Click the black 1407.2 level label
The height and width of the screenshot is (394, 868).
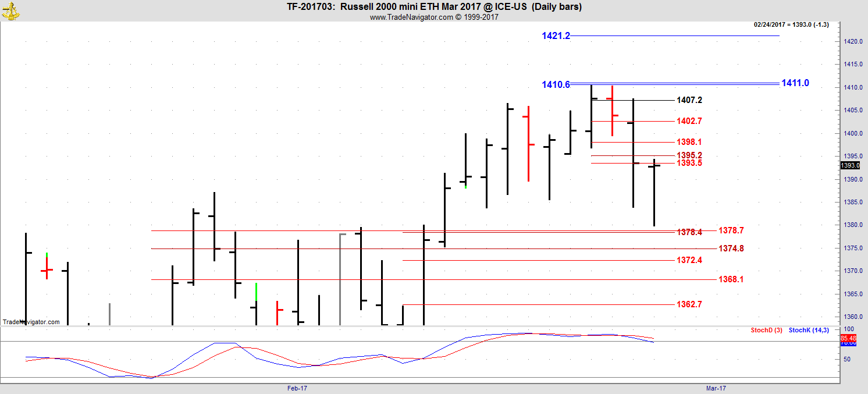(x=689, y=101)
